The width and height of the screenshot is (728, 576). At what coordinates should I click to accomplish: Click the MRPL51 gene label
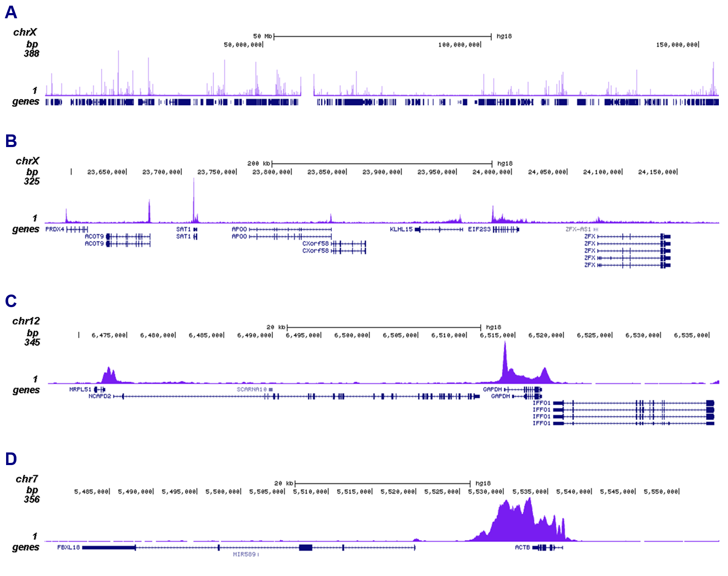click(x=80, y=390)
